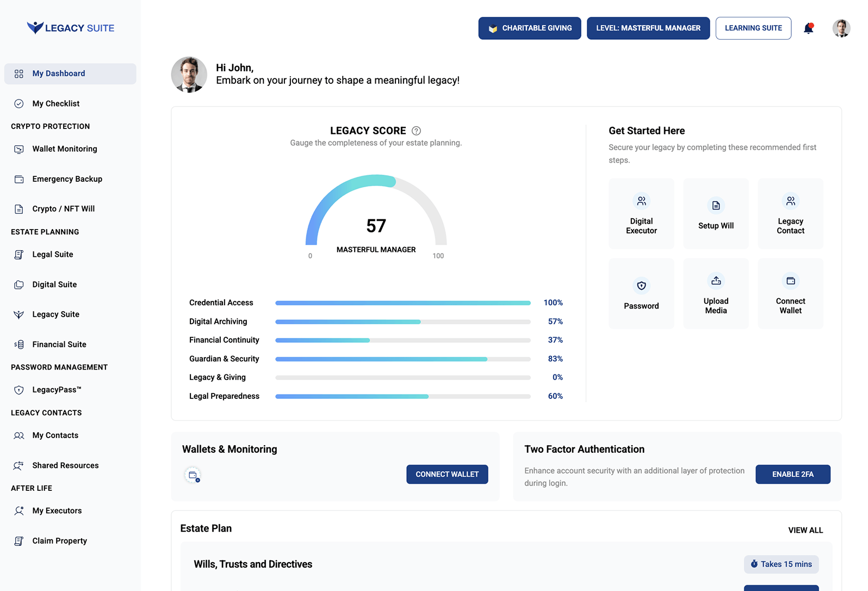This screenshot has height=591, width=868.
Task: Click the Connect Wallet card icon
Action: (790, 281)
